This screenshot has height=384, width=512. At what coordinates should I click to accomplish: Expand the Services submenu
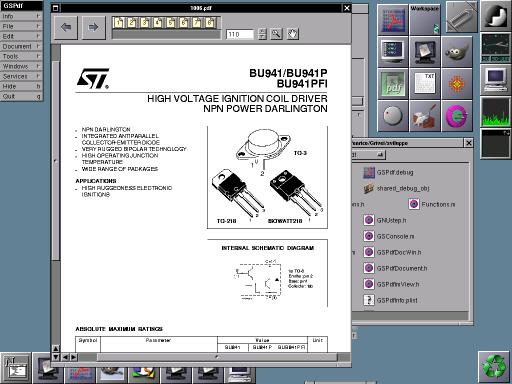click(x=21, y=76)
